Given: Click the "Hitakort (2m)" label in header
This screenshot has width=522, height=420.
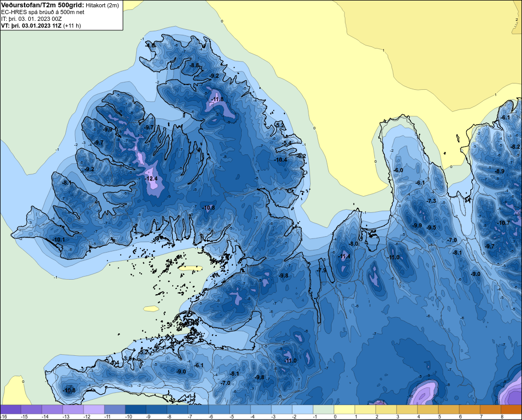Looking at the screenshot, I should tap(102, 5).
